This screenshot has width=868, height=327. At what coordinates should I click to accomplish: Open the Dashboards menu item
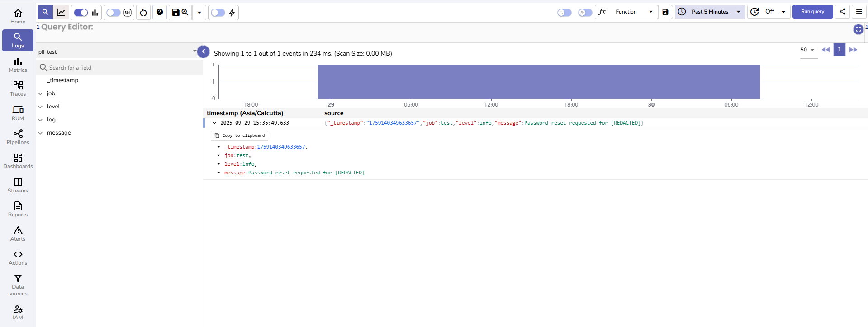click(18, 161)
